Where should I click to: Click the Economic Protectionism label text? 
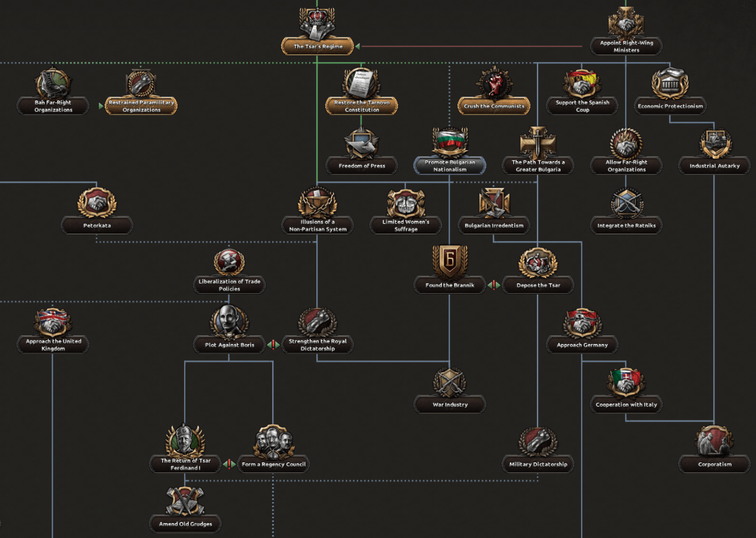[670, 106]
